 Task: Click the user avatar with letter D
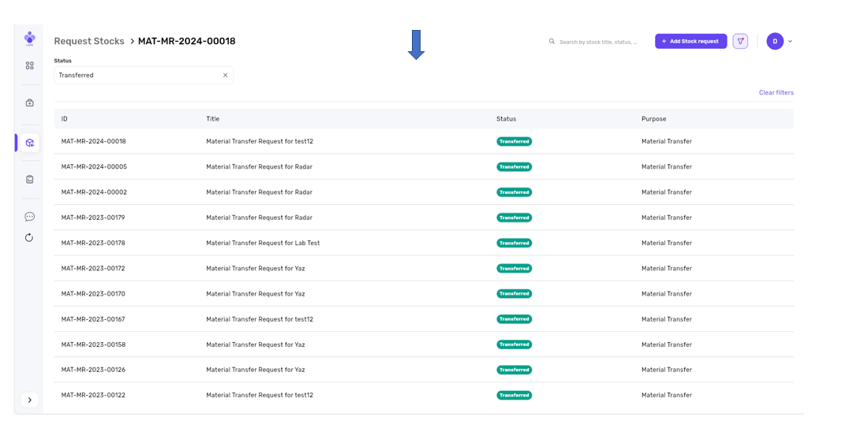pos(775,42)
